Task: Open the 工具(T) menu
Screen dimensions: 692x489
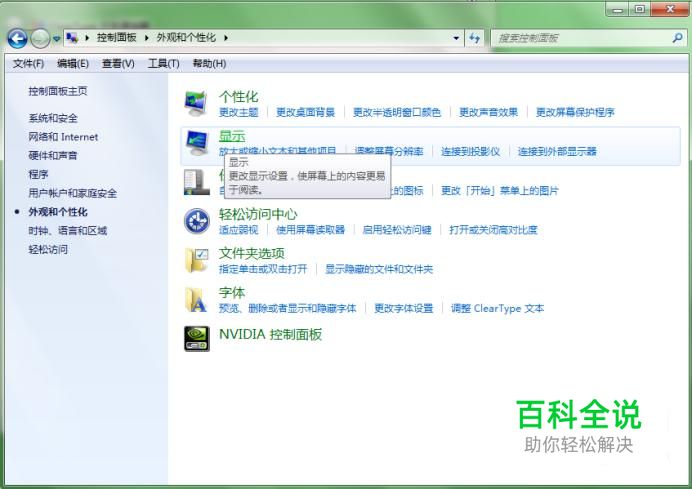Action: click(x=163, y=64)
